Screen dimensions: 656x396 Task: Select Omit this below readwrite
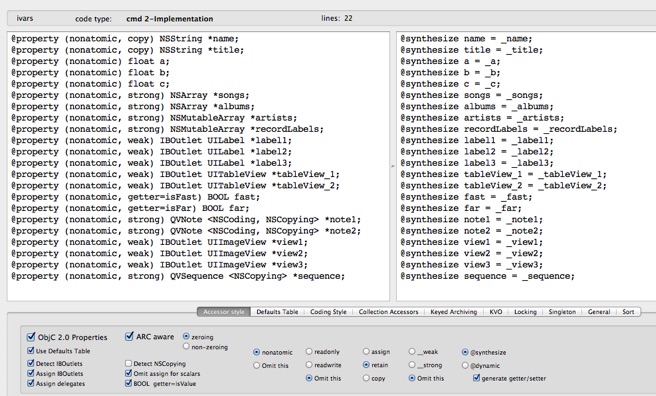pos(309,378)
